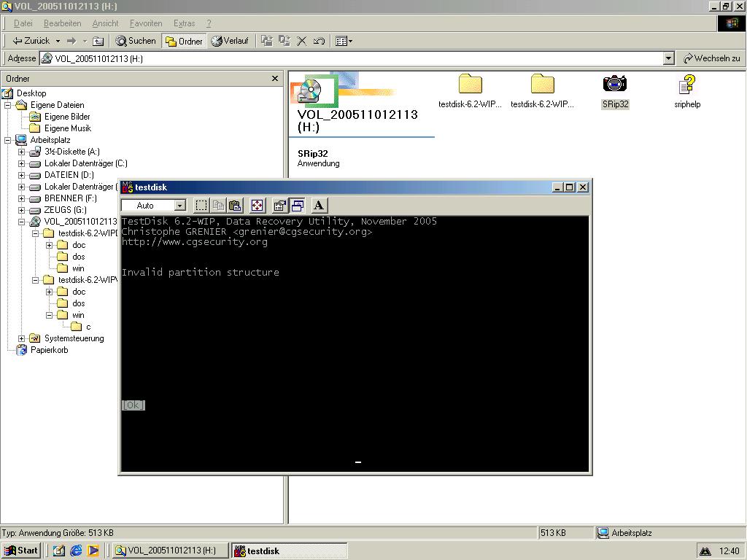Image resolution: width=747 pixels, height=560 pixels.
Task: Collapse the Arbeitsplatz tree node
Action: click(7, 140)
